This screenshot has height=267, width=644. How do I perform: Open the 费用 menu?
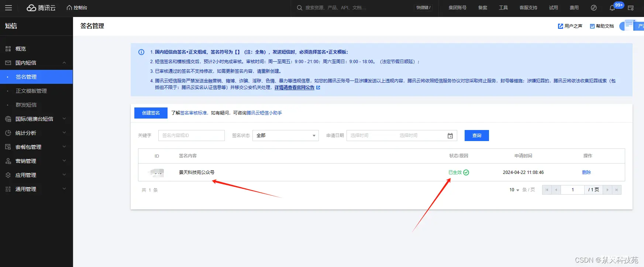click(x=574, y=8)
